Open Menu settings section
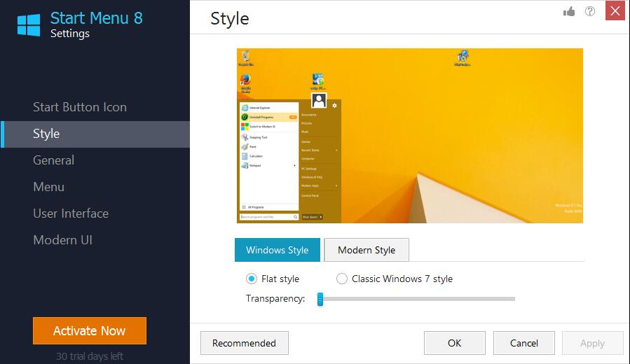The height and width of the screenshot is (364, 630). pyautogui.click(x=48, y=187)
